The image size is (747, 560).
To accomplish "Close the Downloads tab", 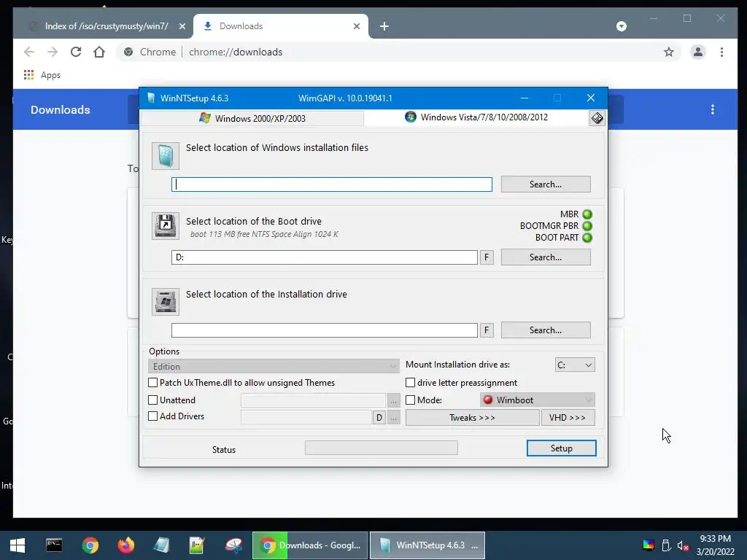I will 356,26.
